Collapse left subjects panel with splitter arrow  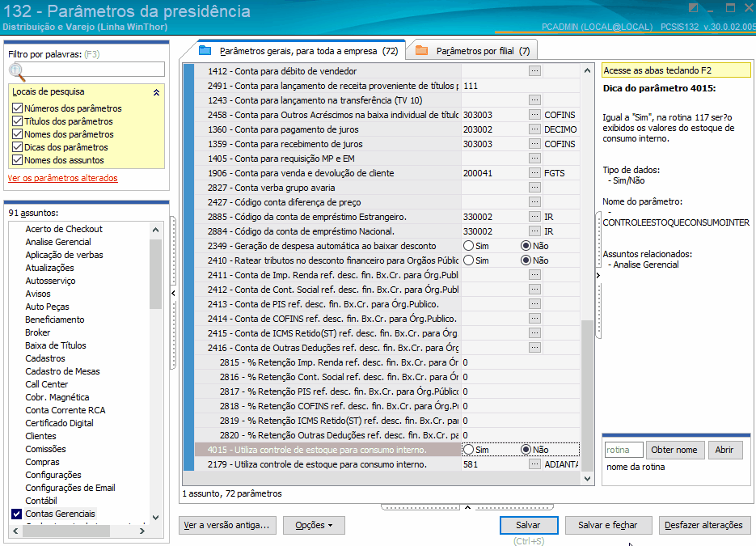click(x=173, y=294)
